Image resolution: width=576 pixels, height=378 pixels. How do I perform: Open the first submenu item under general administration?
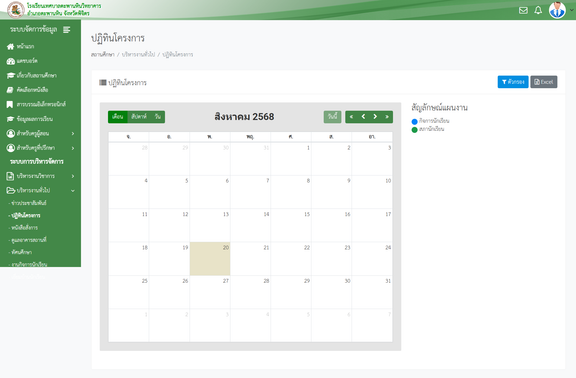coord(29,203)
